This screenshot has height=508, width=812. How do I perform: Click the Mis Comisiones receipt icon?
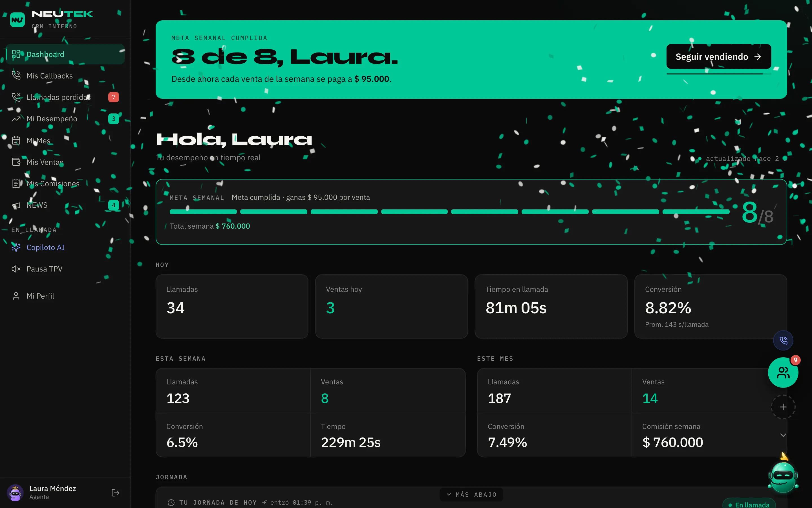(x=16, y=183)
